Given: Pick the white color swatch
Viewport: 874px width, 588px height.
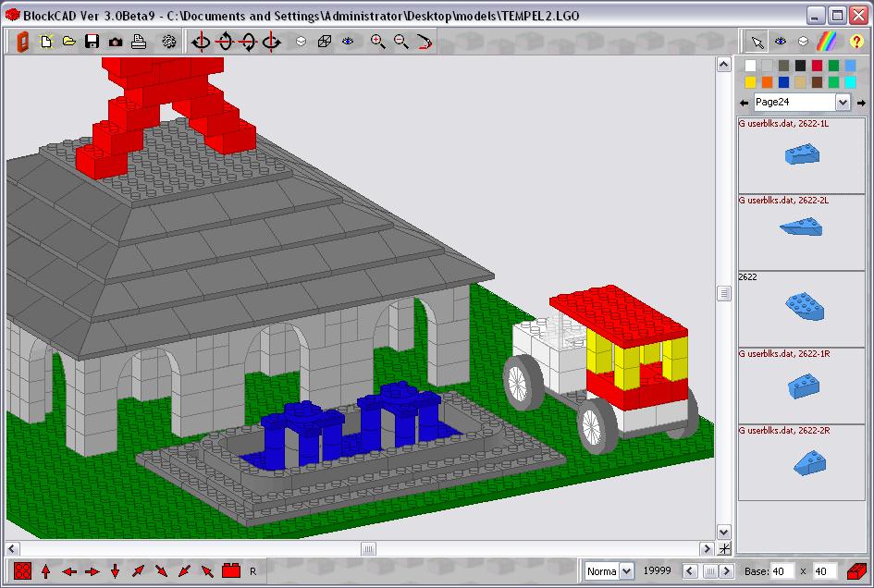Looking at the screenshot, I should (x=750, y=66).
